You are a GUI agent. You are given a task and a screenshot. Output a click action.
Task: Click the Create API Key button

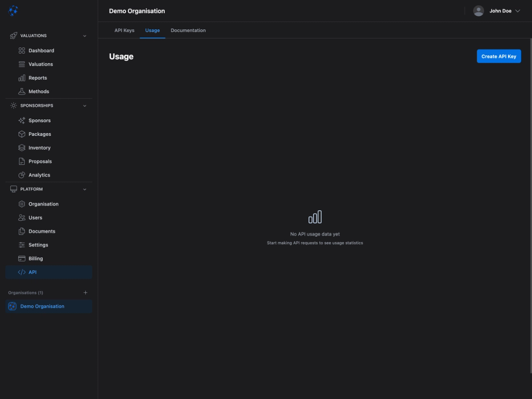tap(498, 56)
